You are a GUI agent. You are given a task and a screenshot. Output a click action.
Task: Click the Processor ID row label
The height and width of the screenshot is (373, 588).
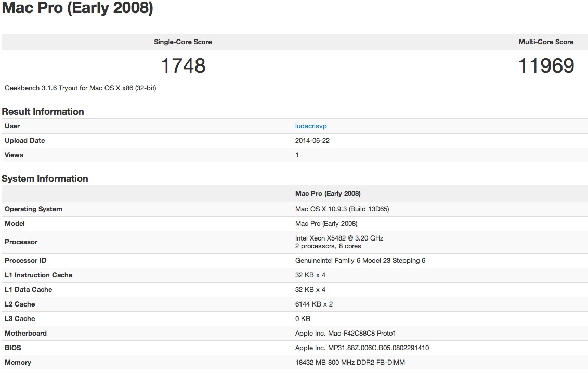click(x=25, y=261)
